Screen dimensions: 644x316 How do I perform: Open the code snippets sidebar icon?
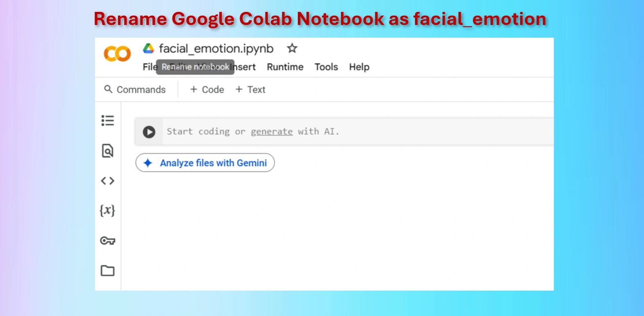click(x=108, y=181)
